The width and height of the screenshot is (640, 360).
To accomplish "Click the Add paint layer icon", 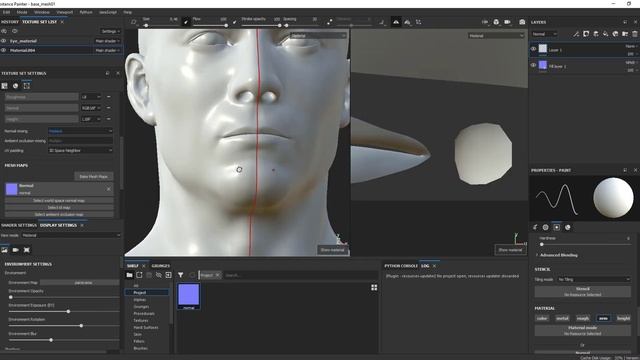I will pyautogui.click(x=596, y=34).
